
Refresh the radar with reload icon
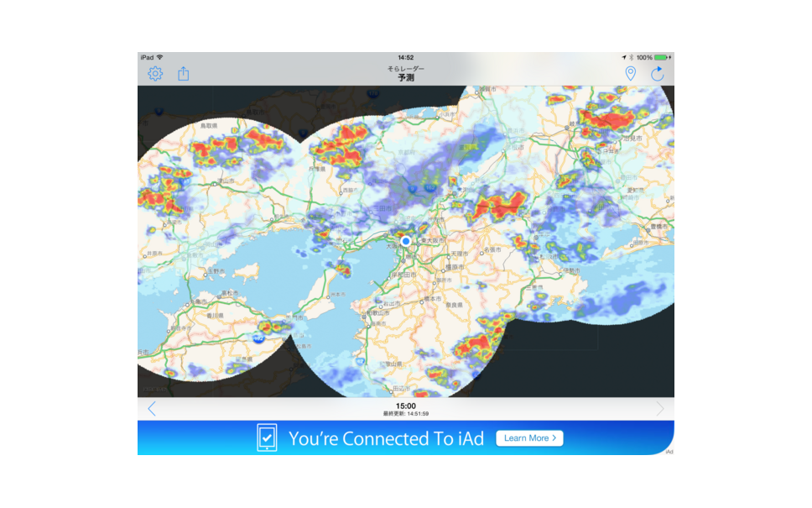[x=657, y=74]
